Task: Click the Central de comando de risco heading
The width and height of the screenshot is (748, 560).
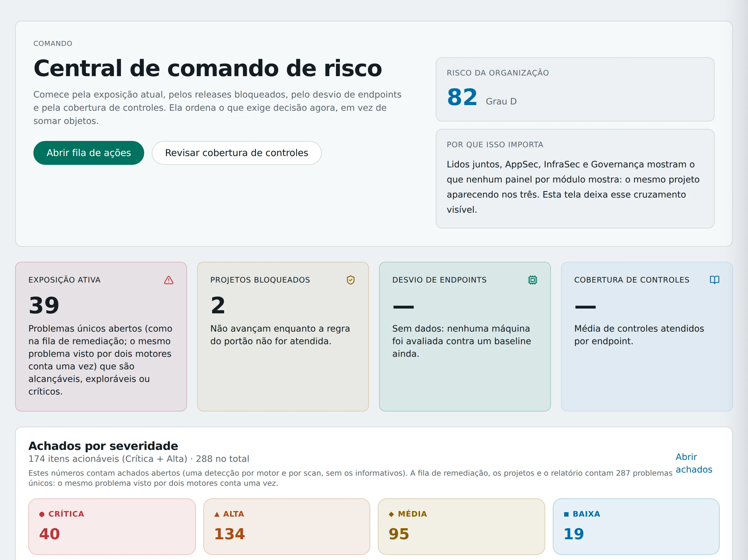Action: click(208, 68)
